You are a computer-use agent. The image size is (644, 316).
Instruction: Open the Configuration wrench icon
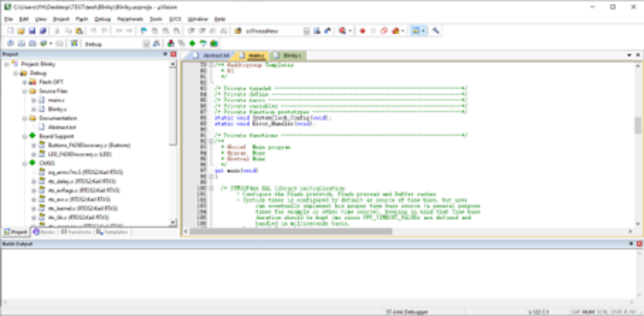point(436,30)
